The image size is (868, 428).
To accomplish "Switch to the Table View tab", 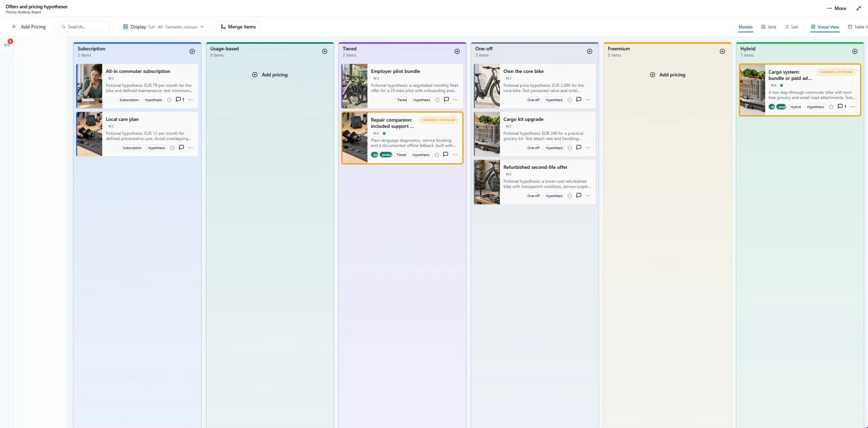I will click(x=858, y=27).
